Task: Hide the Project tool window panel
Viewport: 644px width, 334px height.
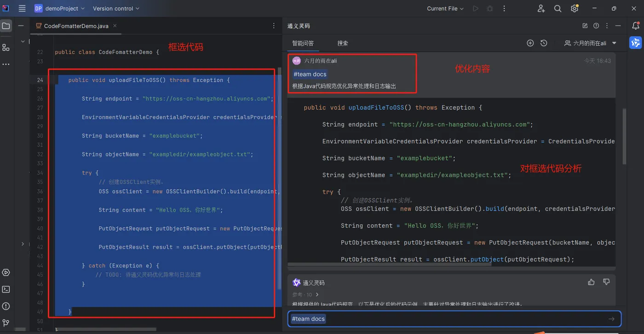Action: [x=21, y=26]
